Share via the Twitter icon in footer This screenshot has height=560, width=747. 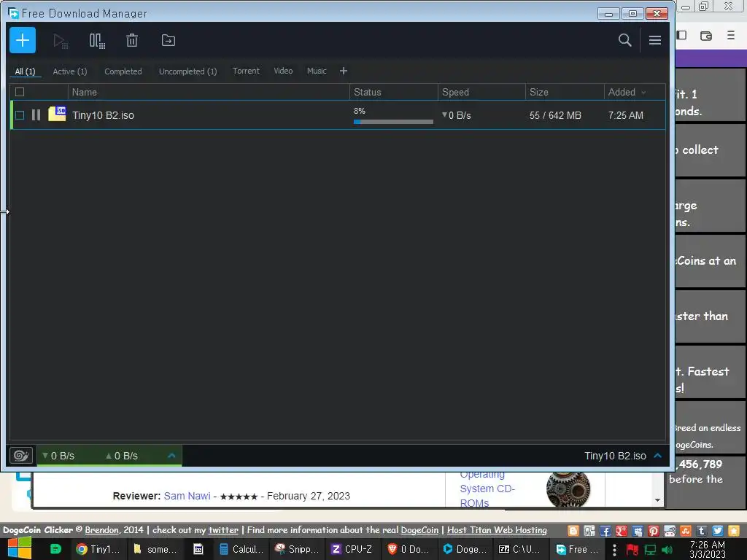(718, 531)
